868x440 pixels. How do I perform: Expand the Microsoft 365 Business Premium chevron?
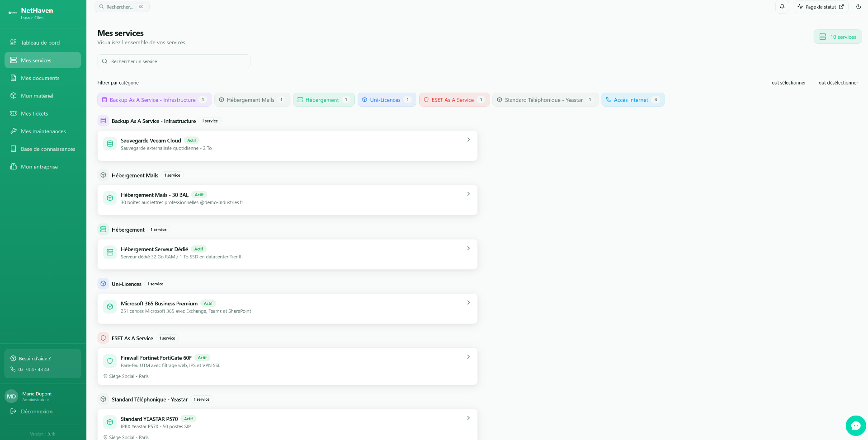click(468, 303)
